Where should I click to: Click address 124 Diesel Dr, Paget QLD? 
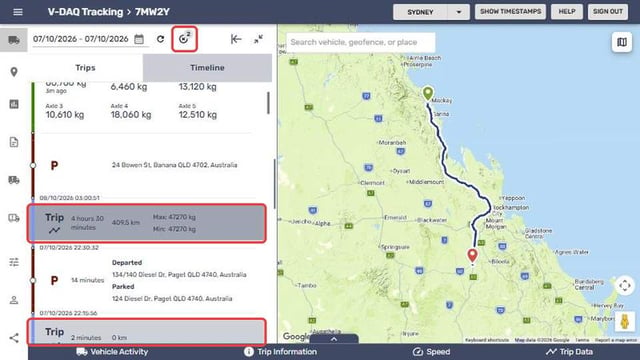[172, 299]
